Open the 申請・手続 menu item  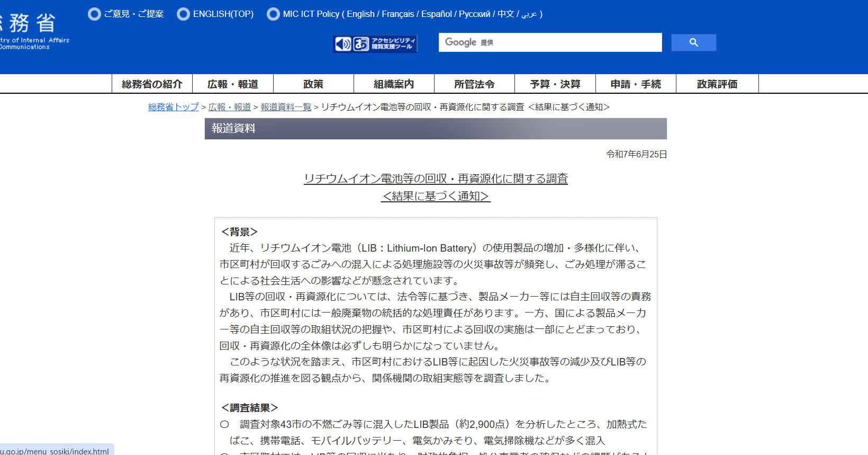point(636,84)
